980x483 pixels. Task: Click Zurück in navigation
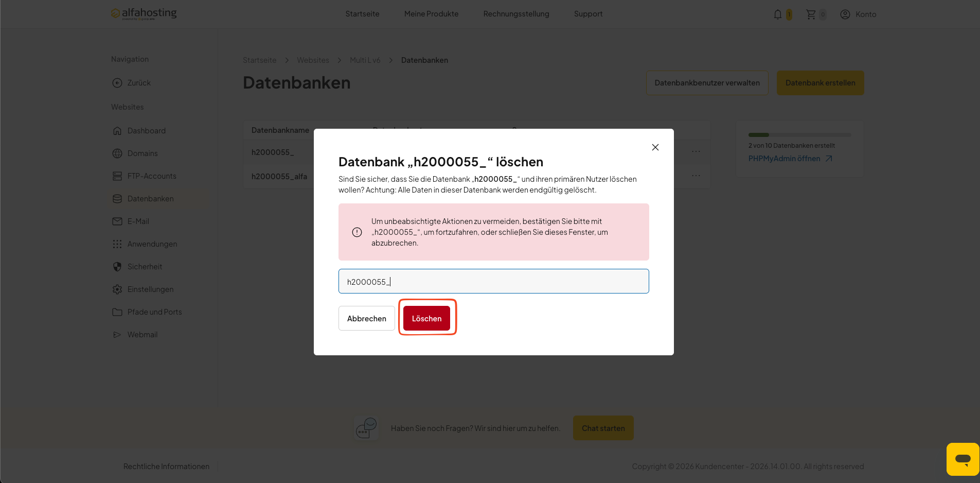[x=139, y=83]
